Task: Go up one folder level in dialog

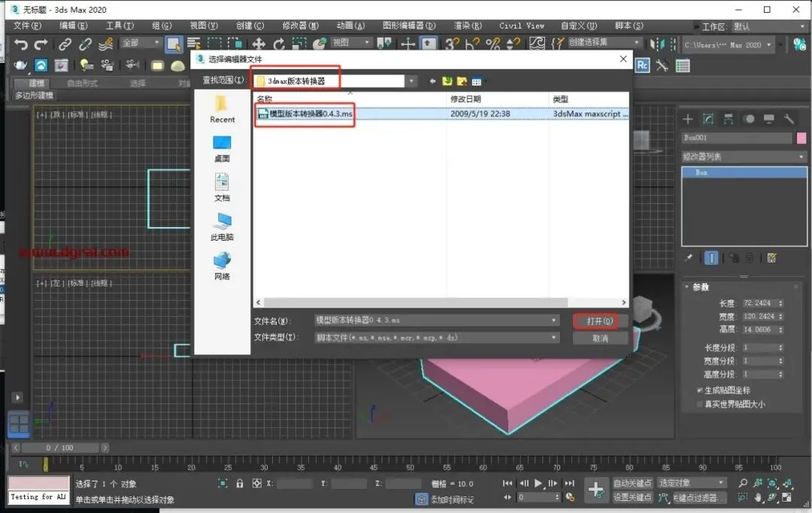Action: point(447,81)
